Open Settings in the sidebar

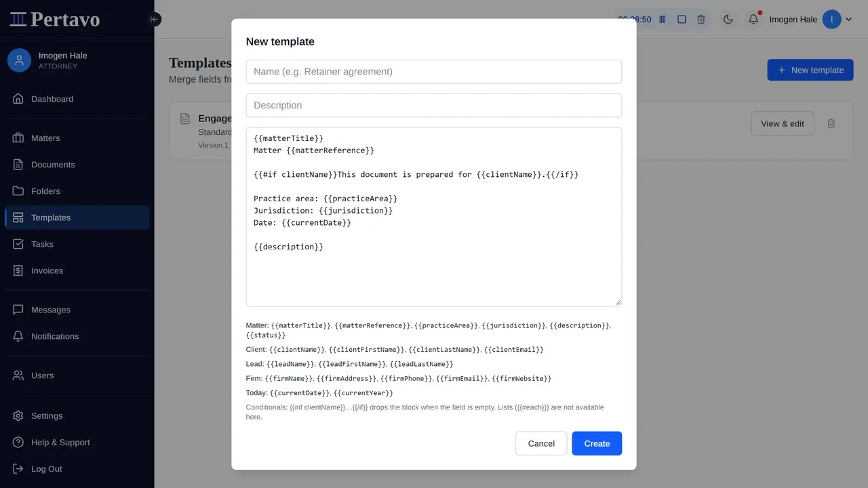pos(77,416)
